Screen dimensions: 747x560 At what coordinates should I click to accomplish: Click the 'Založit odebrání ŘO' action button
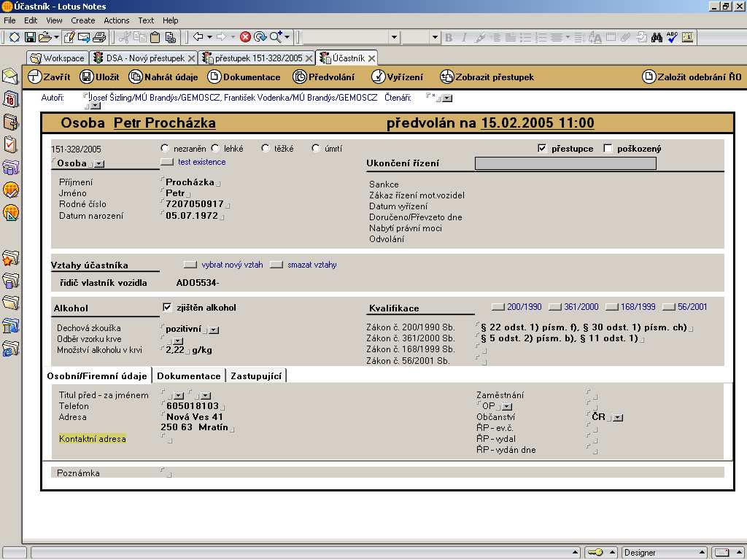(x=692, y=77)
